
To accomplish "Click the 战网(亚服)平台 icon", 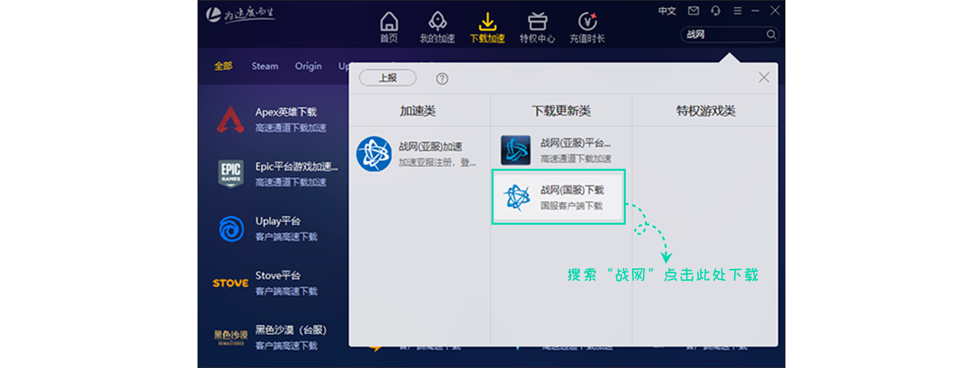I will point(515,150).
